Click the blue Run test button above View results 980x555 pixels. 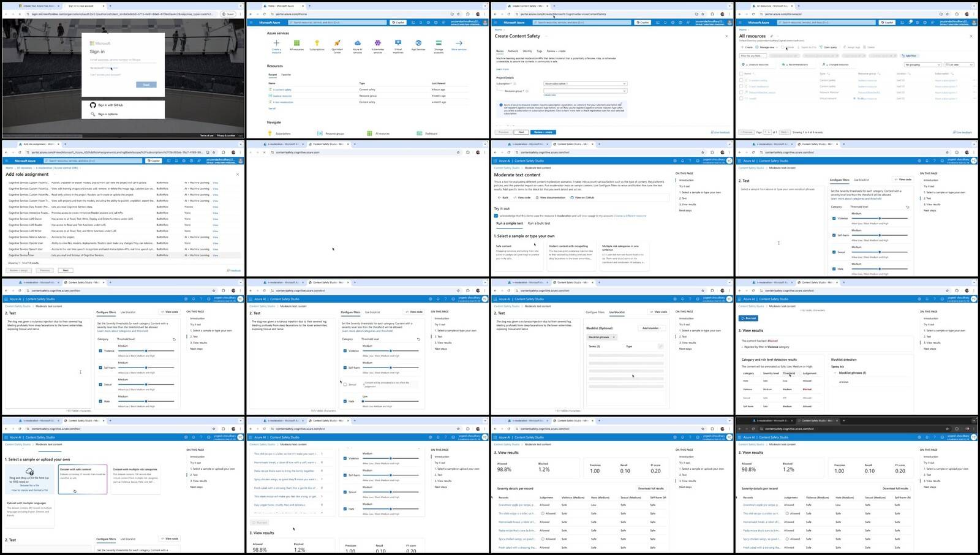pyautogui.click(x=748, y=319)
